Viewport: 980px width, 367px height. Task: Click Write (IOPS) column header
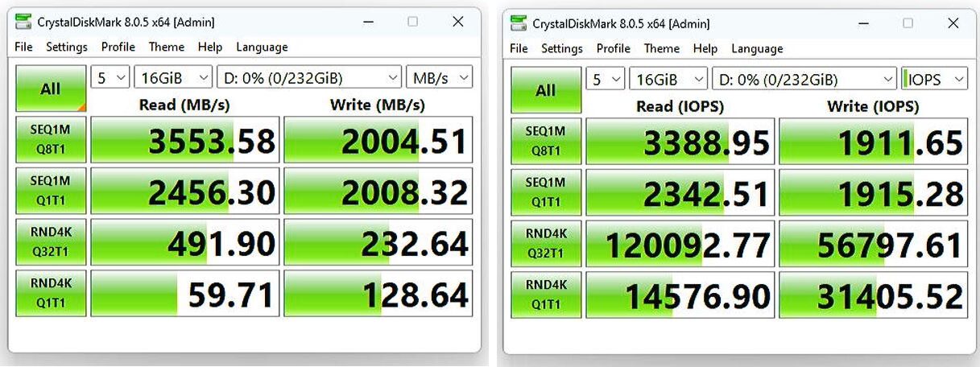[873, 106]
